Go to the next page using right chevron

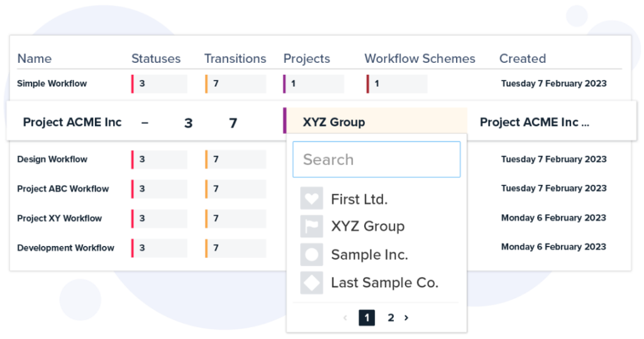click(x=406, y=318)
